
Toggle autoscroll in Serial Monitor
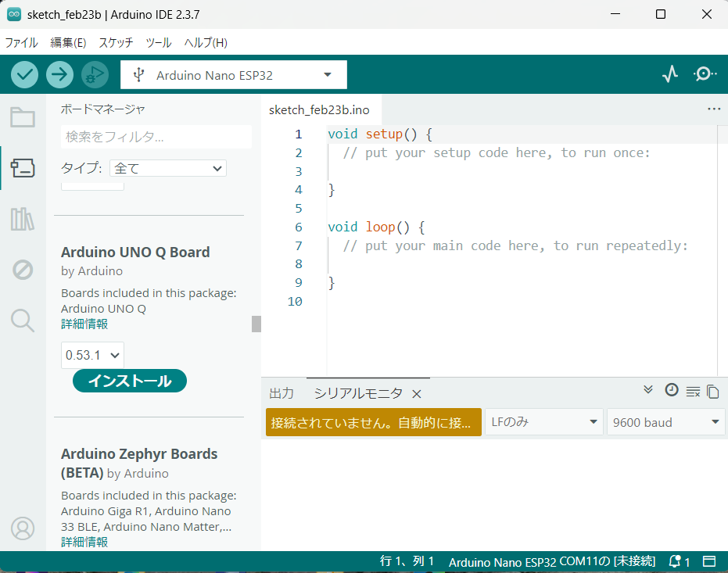coord(648,390)
